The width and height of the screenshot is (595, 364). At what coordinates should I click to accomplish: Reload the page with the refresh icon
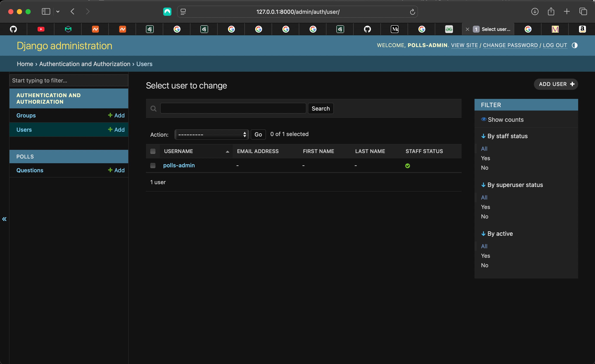pyautogui.click(x=412, y=12)
